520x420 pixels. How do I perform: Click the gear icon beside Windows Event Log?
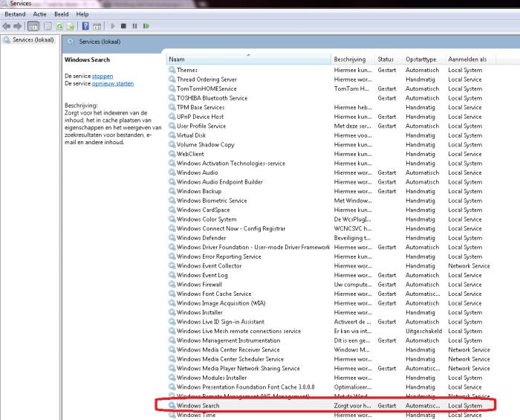(x=172, y=275)
